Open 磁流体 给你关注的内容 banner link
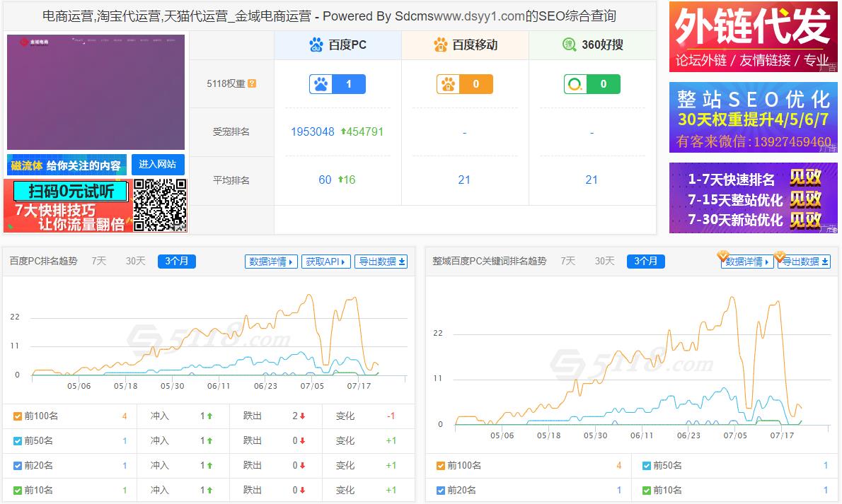Viewport: 842px width, 504px height. click(67, 165)
